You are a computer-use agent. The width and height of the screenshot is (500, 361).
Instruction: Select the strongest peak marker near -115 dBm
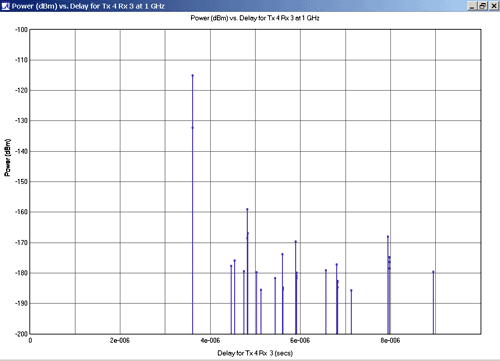pos(192,76)
